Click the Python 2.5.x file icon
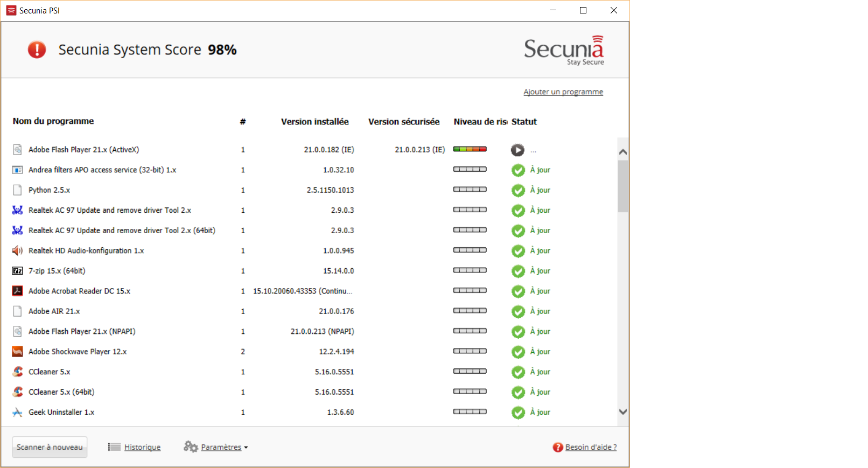The image size is (868, 468). 17,190
